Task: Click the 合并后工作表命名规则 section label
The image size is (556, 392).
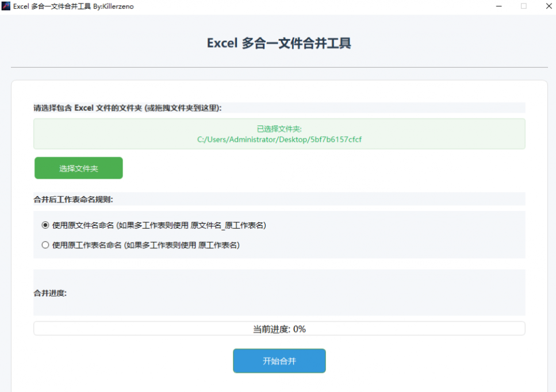Action: tap(73, 199)
